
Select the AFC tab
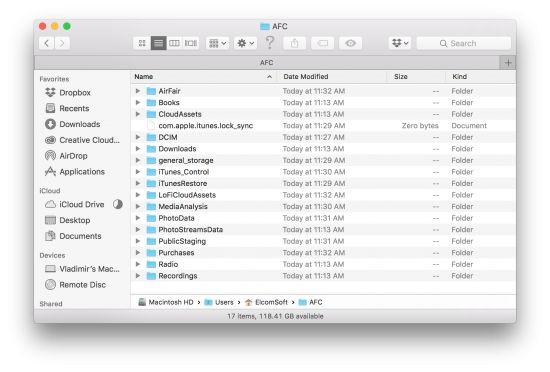(267, 63)
